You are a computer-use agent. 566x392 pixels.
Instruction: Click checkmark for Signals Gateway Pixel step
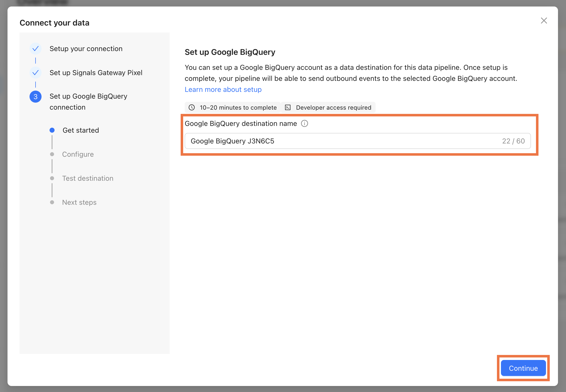(36, 73)
